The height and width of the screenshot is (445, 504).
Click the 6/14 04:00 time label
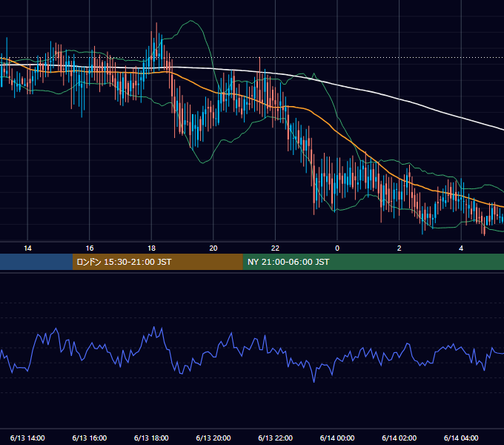[x=461, y=438]
